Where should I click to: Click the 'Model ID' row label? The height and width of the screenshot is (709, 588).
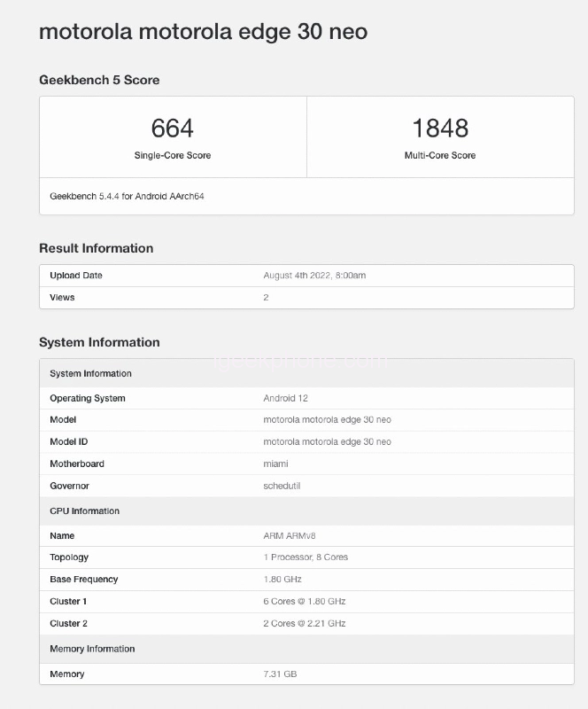pyautogui.click(x=68, y=441)
